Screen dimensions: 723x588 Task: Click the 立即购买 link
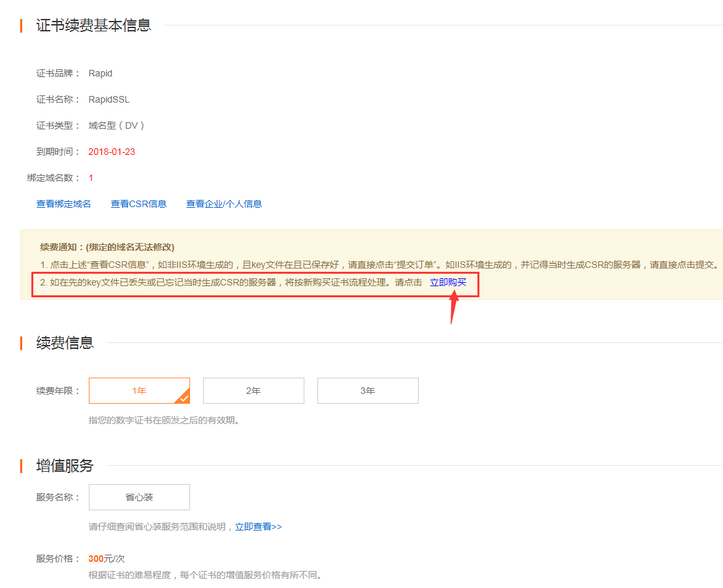pos(448,282)
